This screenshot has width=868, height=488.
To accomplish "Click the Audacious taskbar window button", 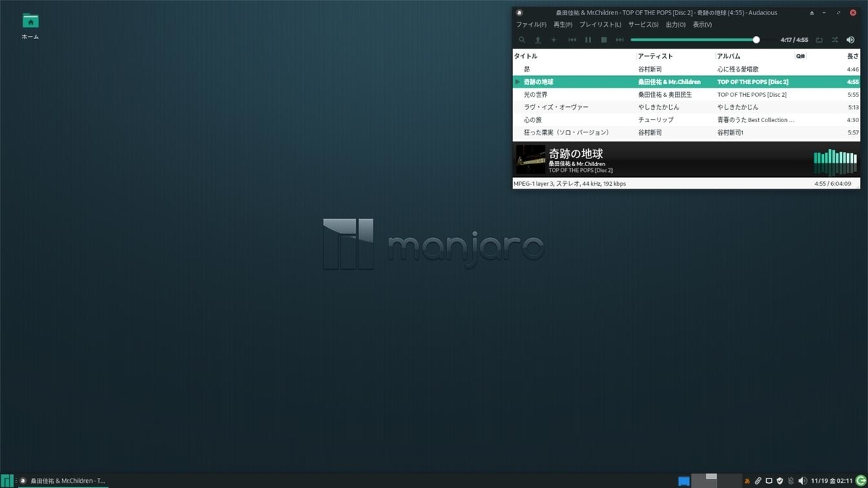I will 63,480.
